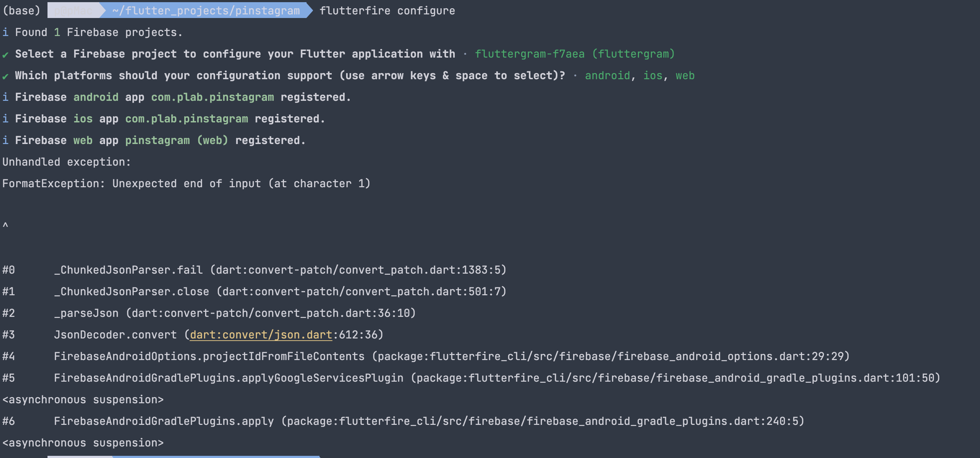This screenshot has height=458, width=980.
Task: Click info icon beside Firebase web app line
Action: [5, 140]
